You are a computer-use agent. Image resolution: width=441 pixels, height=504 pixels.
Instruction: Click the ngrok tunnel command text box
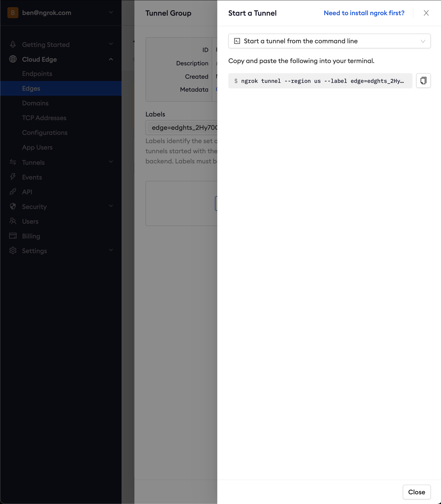click(x=320, y=81)
